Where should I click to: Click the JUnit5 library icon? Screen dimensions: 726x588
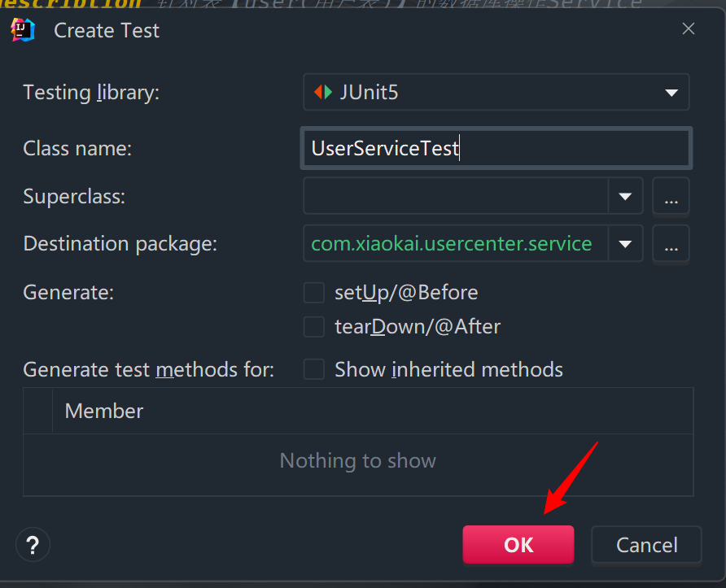(323, 93)
